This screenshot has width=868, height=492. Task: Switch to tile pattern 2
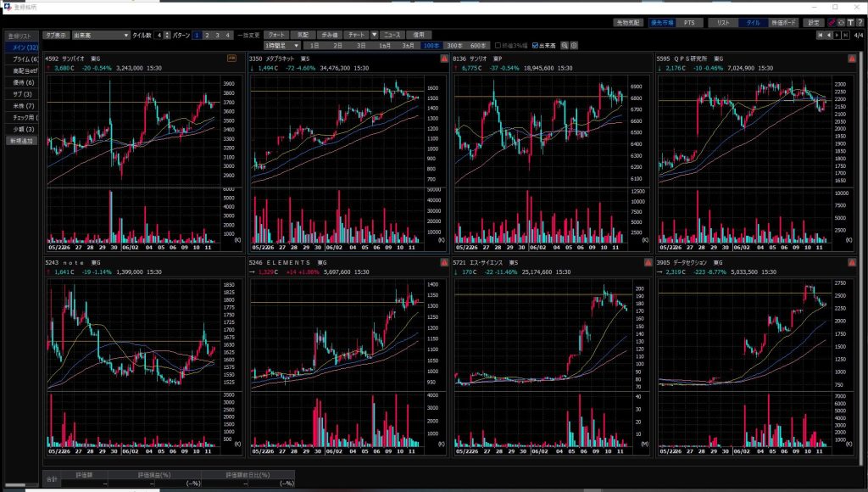pos(207,35)
